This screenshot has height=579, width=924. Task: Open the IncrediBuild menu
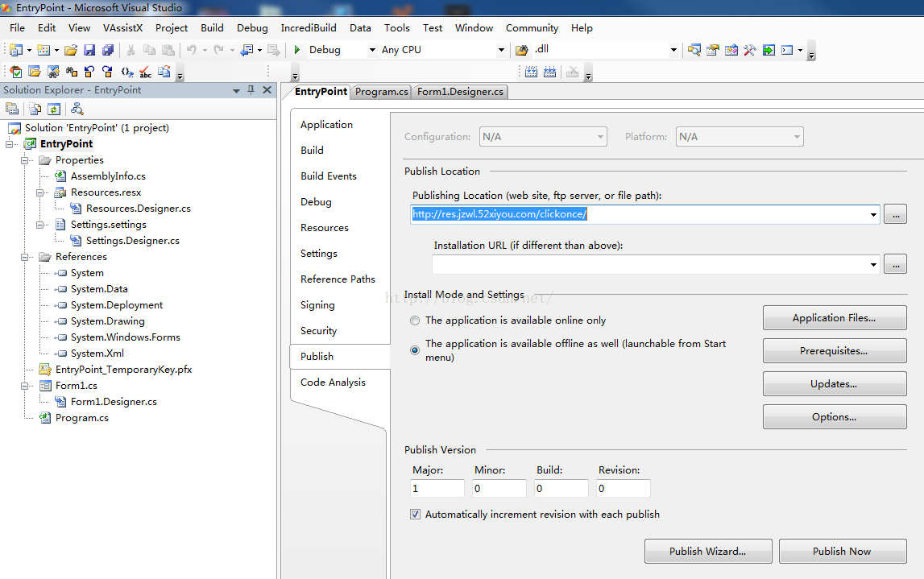(x=309, y=27)
